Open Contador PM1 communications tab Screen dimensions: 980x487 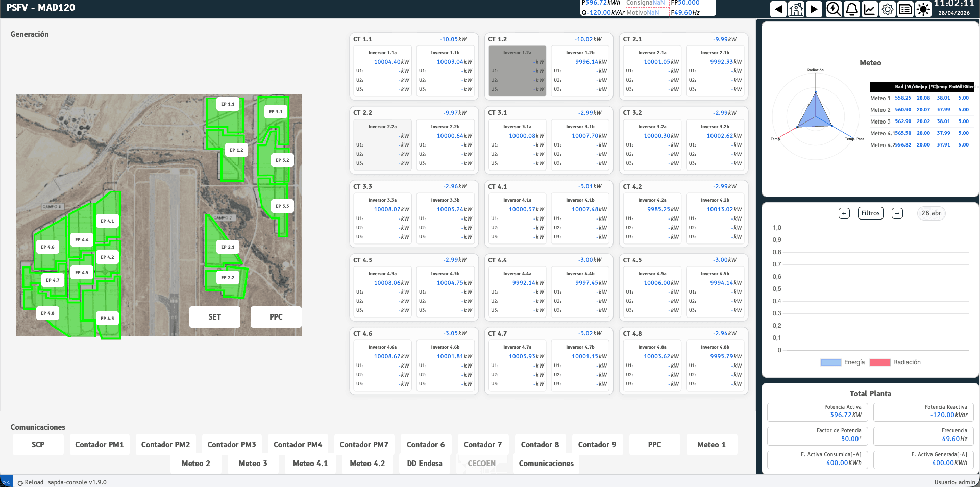click(100, 445)
